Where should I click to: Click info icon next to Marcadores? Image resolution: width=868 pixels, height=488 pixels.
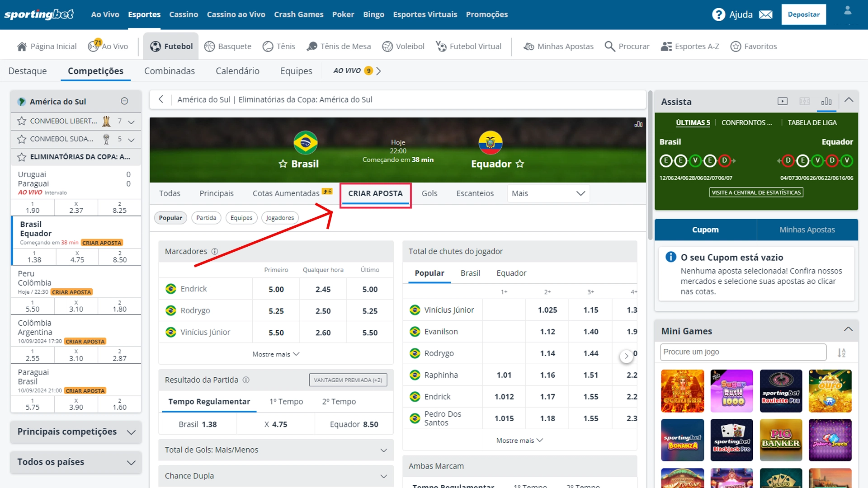(215, 251)
